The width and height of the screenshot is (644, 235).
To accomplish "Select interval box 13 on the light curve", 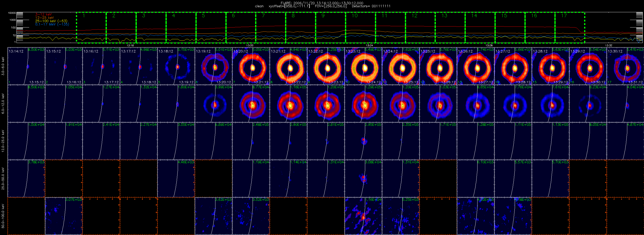I will pyautogui.click(x=450, y=27).
